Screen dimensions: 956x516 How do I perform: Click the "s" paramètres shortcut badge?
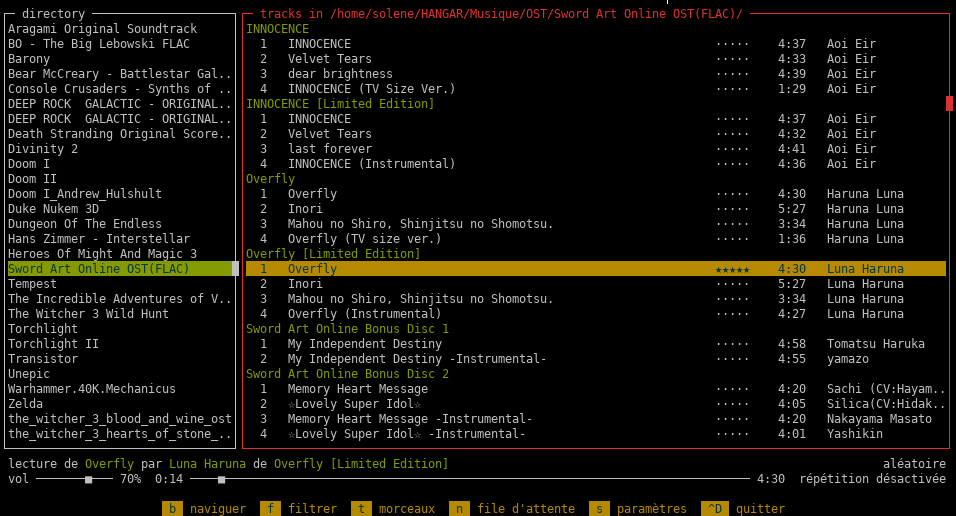[599, 509]
